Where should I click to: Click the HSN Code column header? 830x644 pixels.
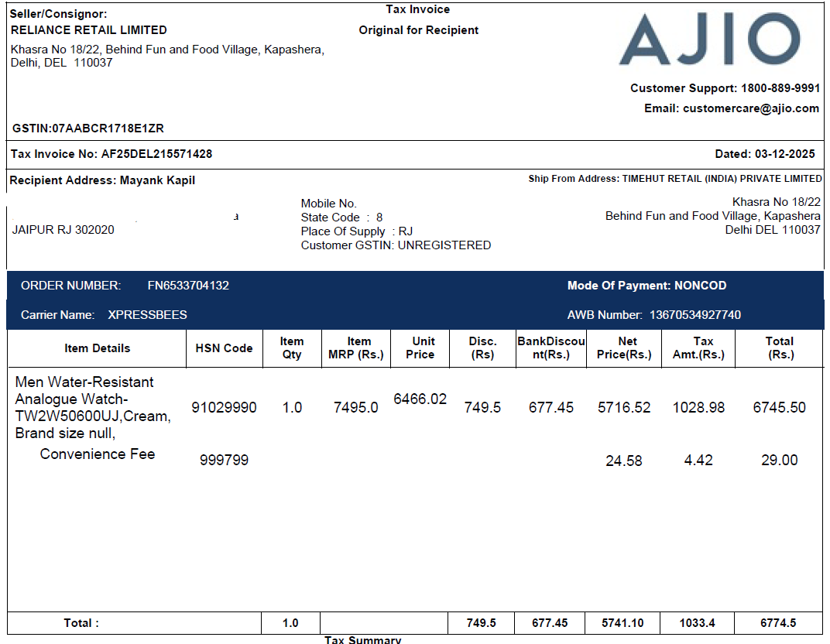[x=224, y=348]
